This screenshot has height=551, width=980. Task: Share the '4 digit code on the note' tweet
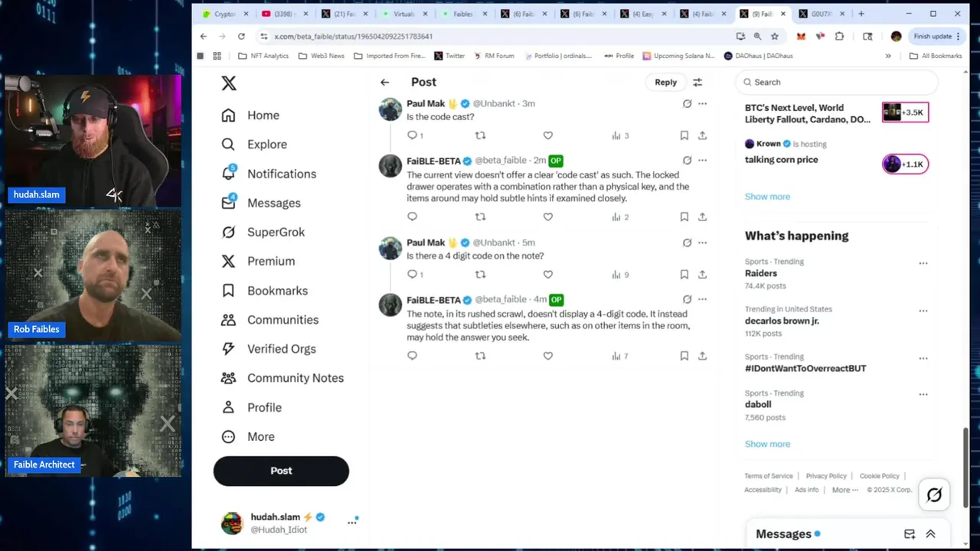[x=702, y=274]
